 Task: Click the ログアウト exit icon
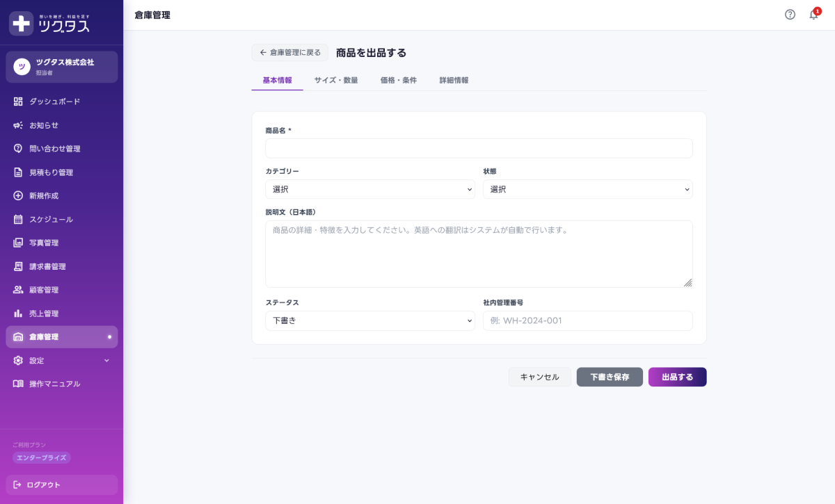(17, 485)
